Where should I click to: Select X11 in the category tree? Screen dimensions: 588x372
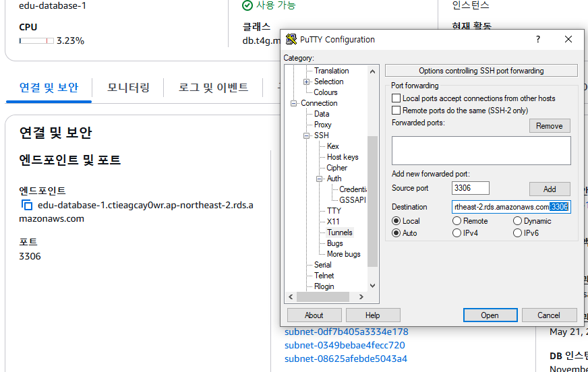(x=333, y=222)
